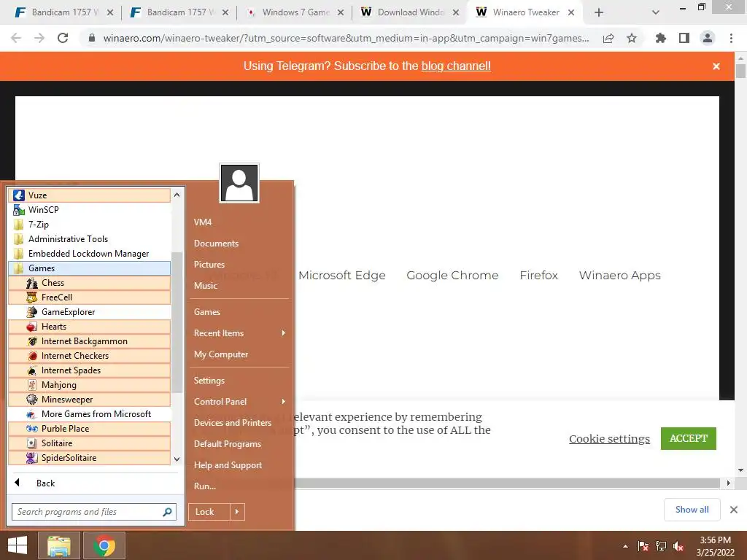
Task: Switch to Windows 7 Games tab
Action: pyautogui.click(x=295, y=12)
